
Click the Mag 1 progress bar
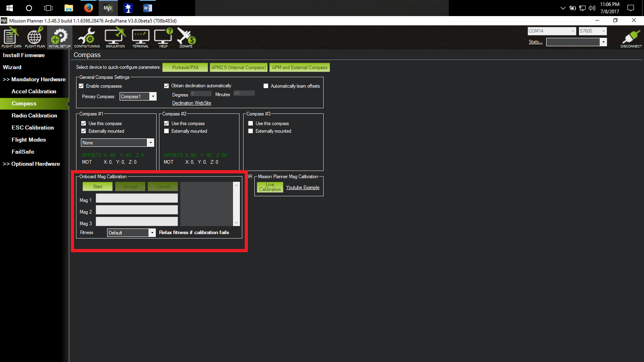pos(137,198)
